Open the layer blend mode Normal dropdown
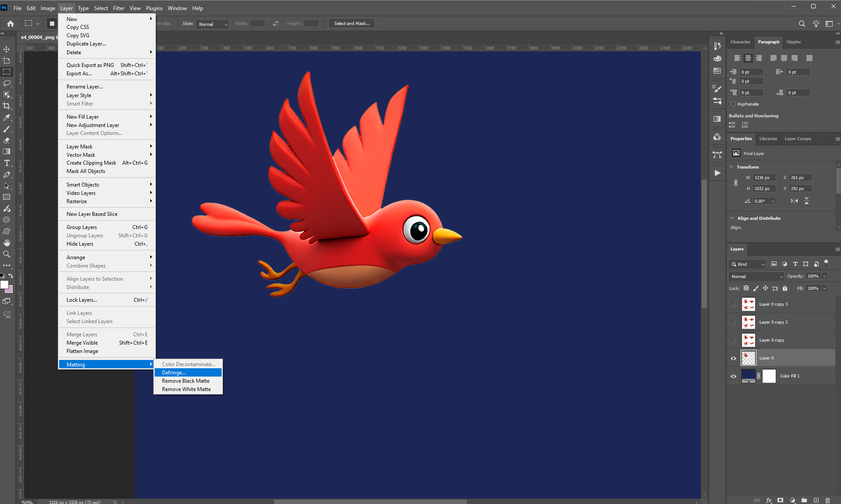The width and height of the screenshot is (841, 504). 756,276
